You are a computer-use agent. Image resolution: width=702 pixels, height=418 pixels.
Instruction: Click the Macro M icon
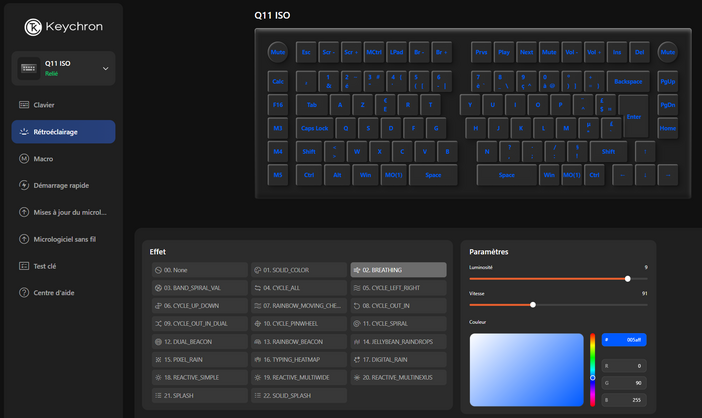click(24, 158)
